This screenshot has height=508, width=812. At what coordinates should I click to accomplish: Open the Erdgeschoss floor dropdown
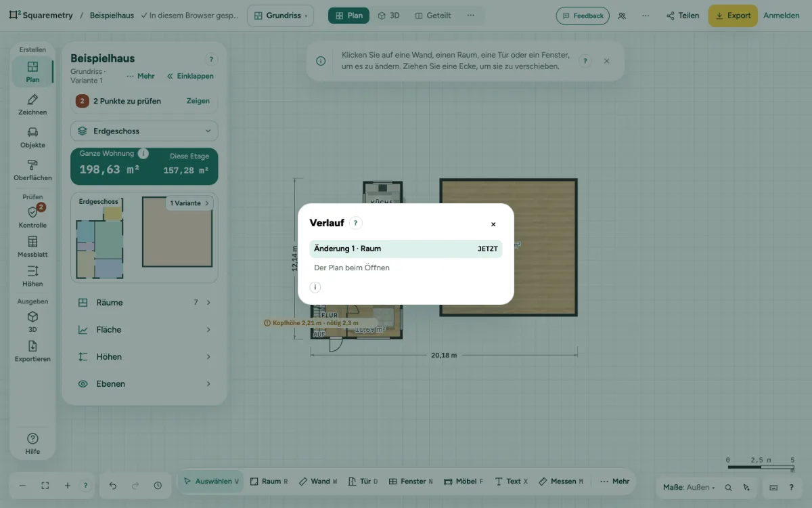(144, 131)
